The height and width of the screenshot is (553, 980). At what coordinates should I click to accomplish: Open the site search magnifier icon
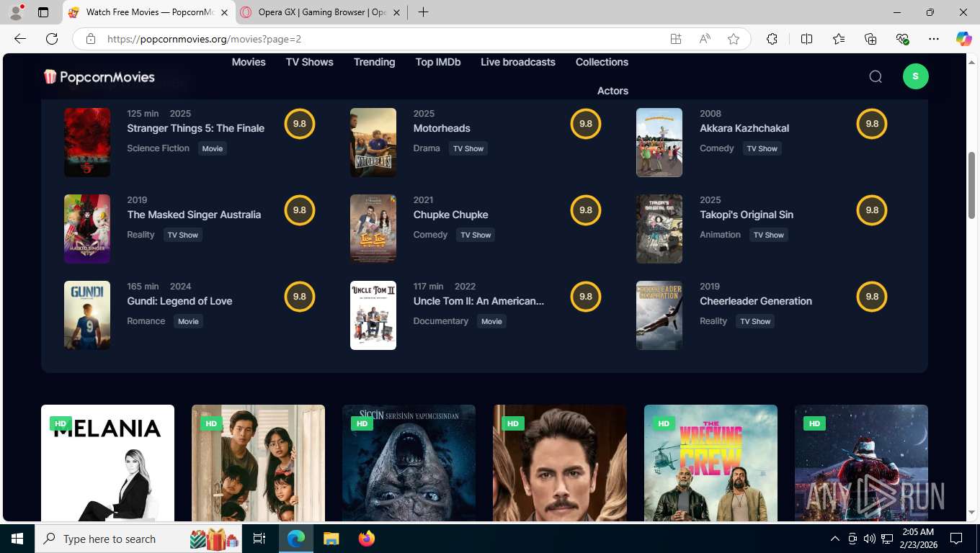[x=876, y=76]
